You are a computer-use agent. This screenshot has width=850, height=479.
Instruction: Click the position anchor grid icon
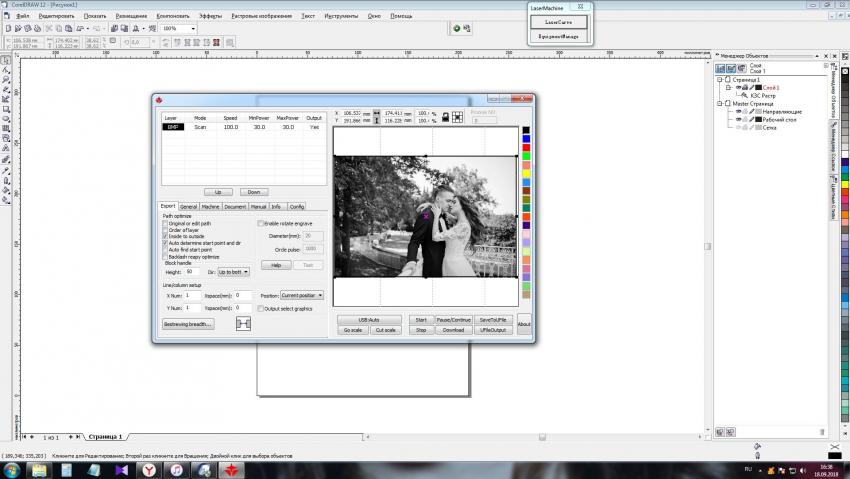457,116
